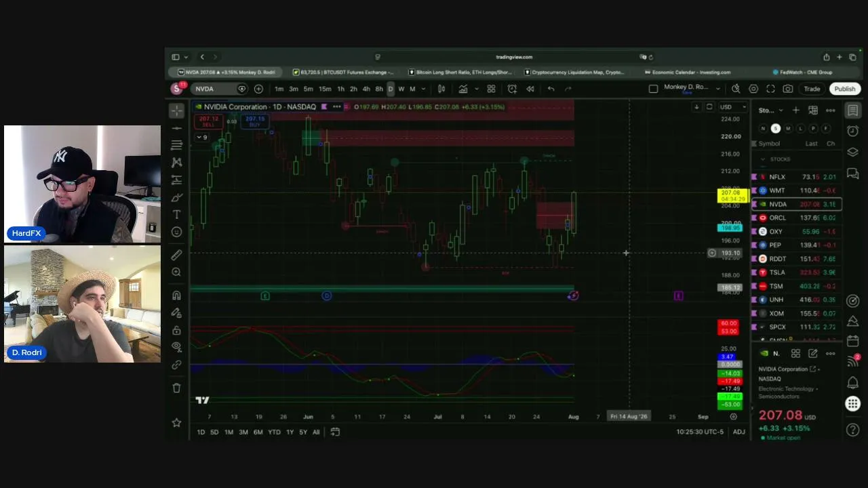The image size is (868, 488).
Task: Select the crosshair cursor tool
Action: click(x=177, y=110)
